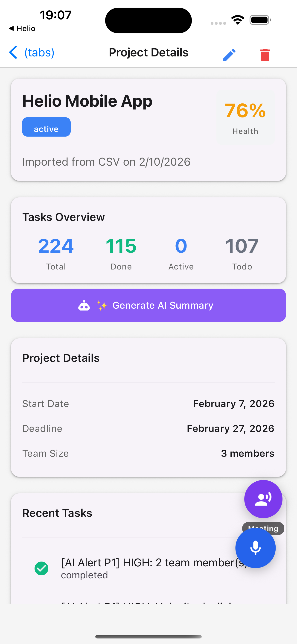The width and height of the screenshot is (297, 644).
Task: Open the Deadline February 27, 2026 row
Action: (148, 428)
